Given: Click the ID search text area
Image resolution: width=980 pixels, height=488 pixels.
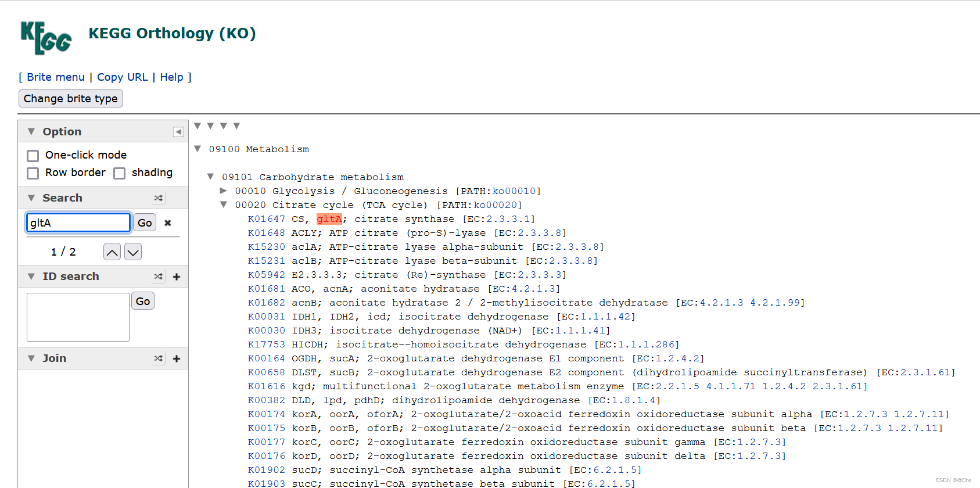Looking at the screenshot, I should [78, 317].
